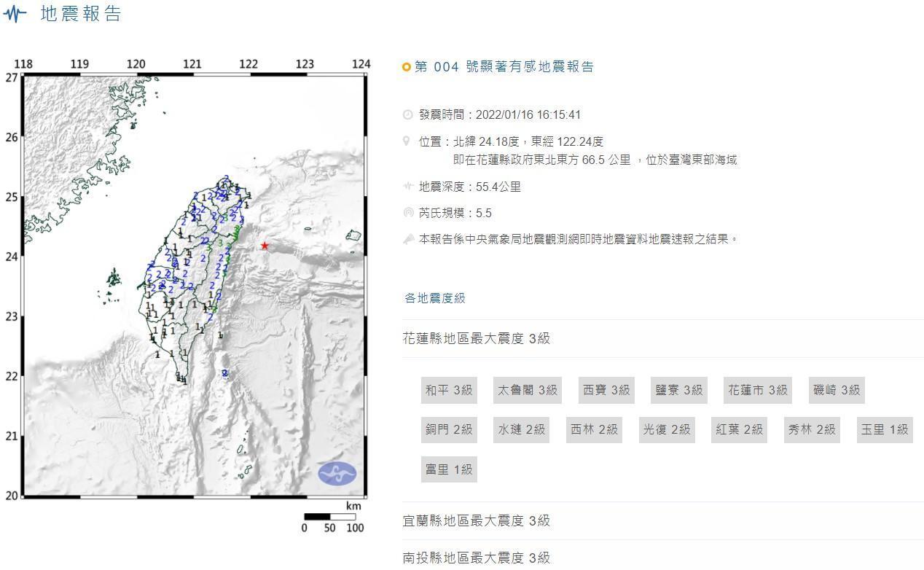Click the 地震報告 page heading

pos(81,14)
